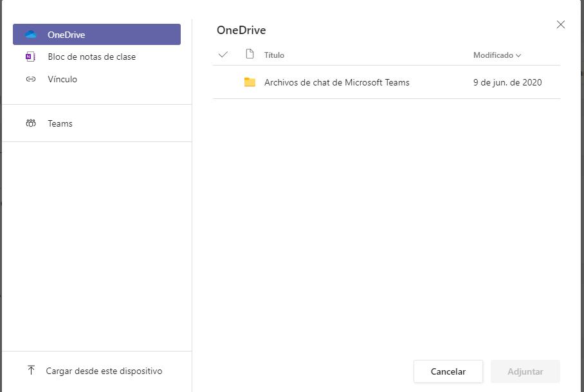Click the OneDrive cloud icon in sidebar
This screenshot has width=584, height=392.
[x=30, y=35]
